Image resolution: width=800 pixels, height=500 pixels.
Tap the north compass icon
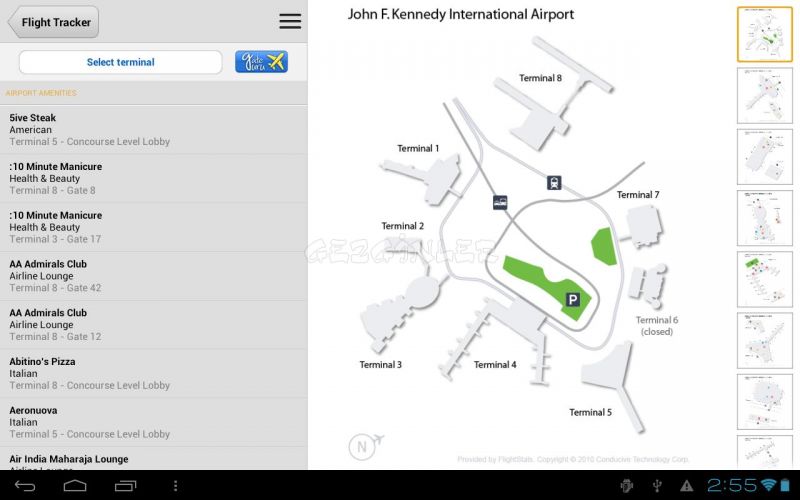click(365, 446)
